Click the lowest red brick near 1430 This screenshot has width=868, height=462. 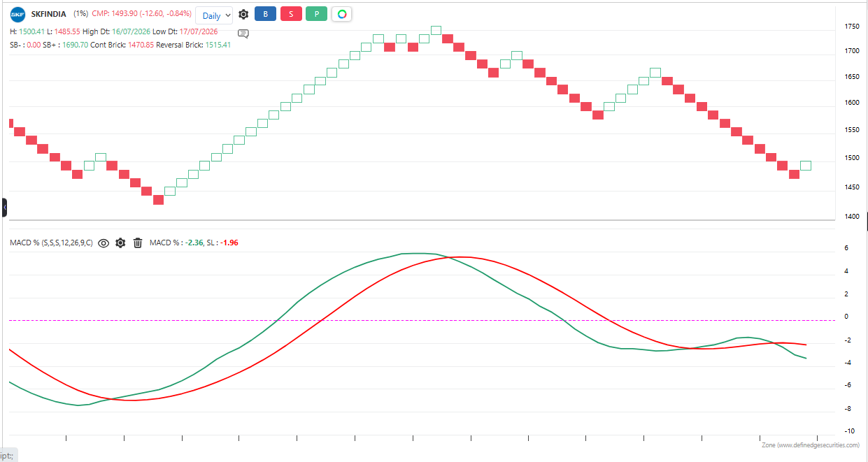158,200
